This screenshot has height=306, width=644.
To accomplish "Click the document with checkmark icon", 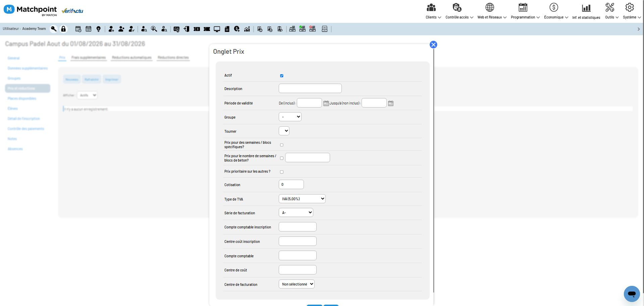I will 270,29.
